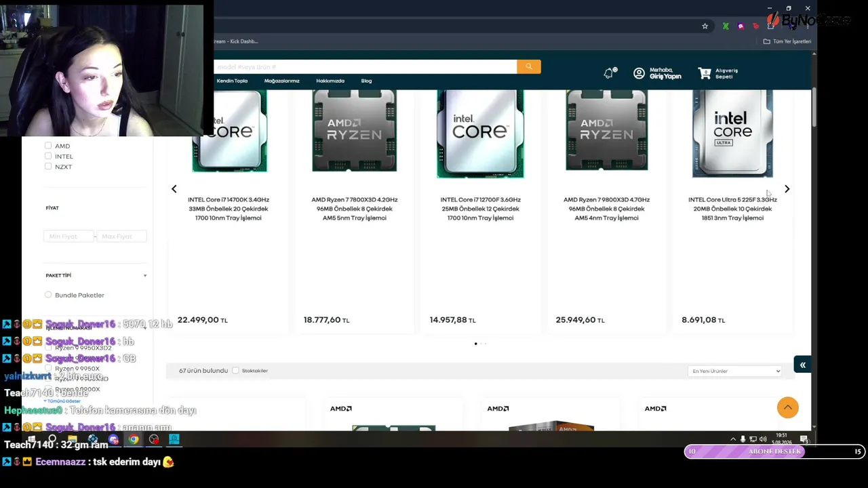Screen dimensions: 868x488
Task: Click the Core i7 12700F processor image
Action: (480, 134)
